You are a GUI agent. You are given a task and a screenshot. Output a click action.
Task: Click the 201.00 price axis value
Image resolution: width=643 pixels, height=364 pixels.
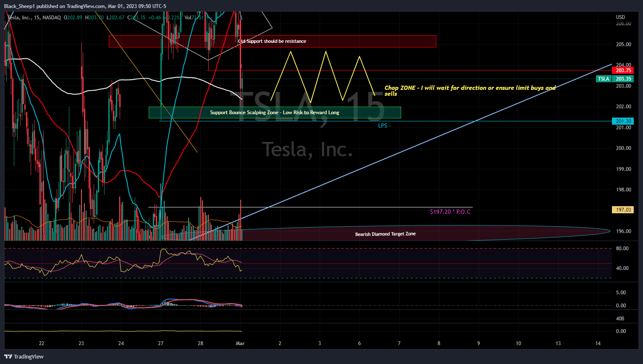(x=623, y=128)
